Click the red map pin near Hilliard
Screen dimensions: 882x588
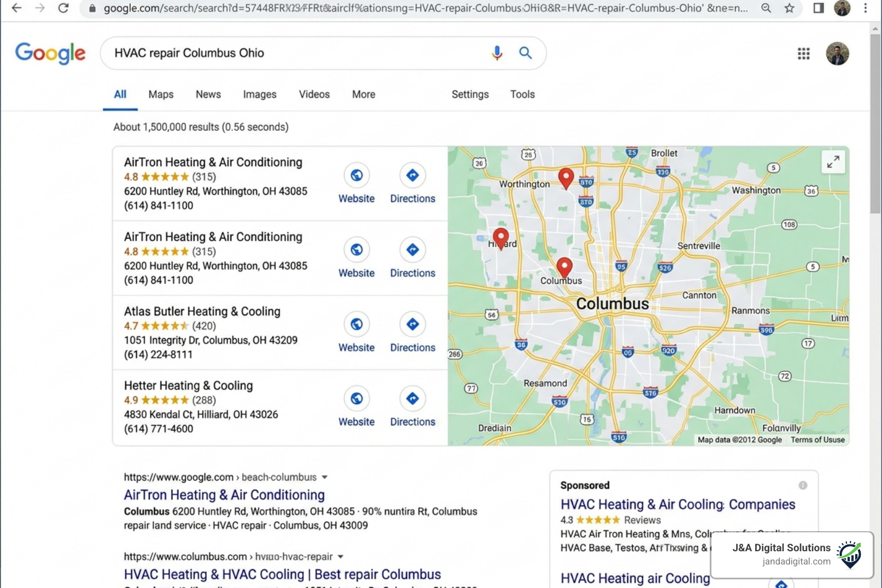[x=501, y=238]
